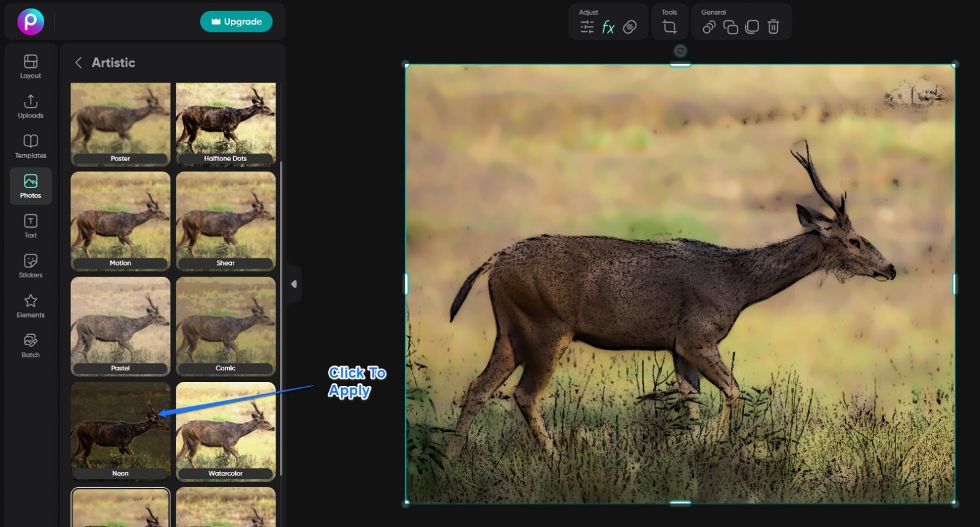Click the duplicate layers icon in General
This screenshot has height=527, width=980.
[730, 27]
